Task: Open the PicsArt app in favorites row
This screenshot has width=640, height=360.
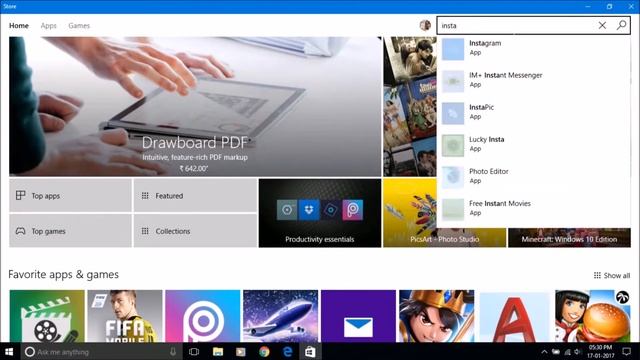Action: tap(202, 316)
